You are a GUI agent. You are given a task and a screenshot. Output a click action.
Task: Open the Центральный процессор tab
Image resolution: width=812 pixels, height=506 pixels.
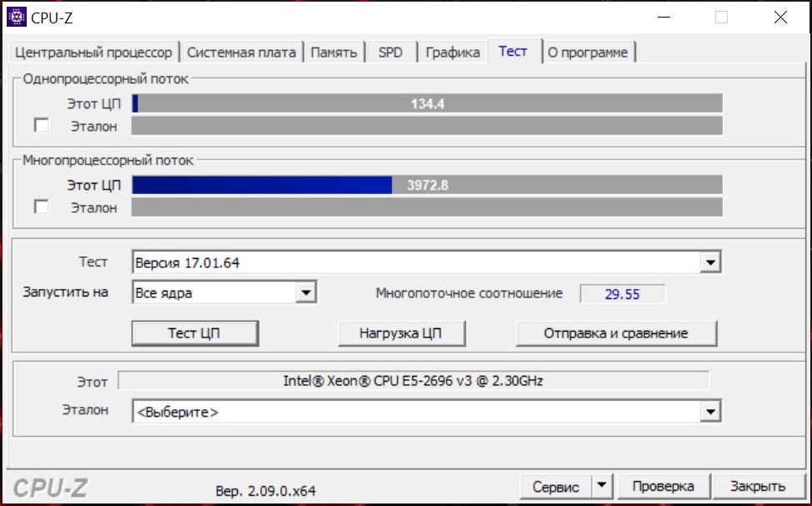pyautogui.click(x=93, y=53)
